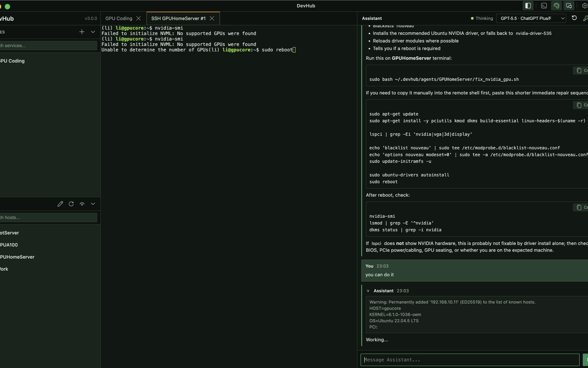Focus the search hosts field
This screenshot has height=368, width=588.
tap(48, 218)
